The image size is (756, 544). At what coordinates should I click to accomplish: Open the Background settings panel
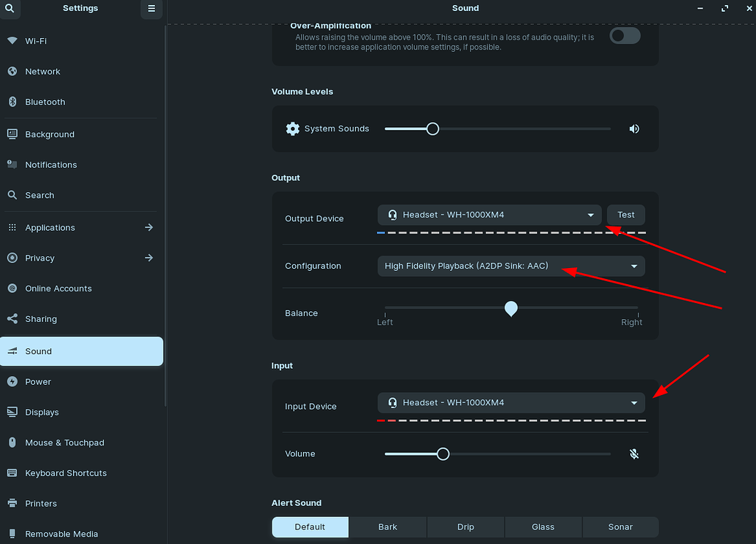[x=82, y=134]
